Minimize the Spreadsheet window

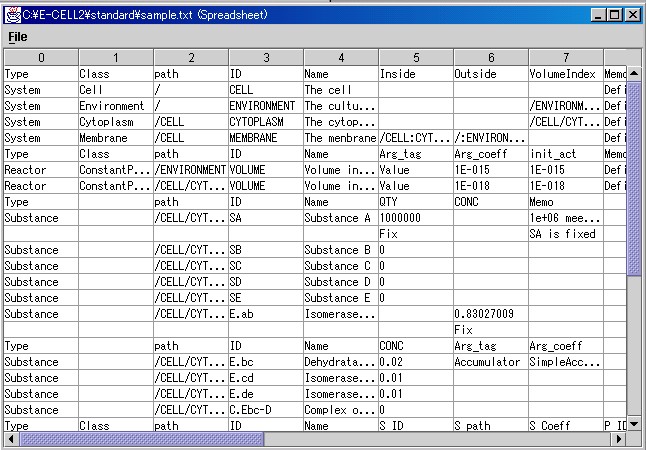[x=598, y=14]
